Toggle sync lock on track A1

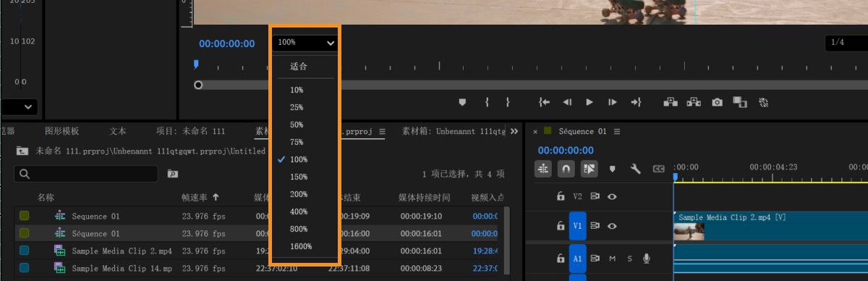(595, 259)
